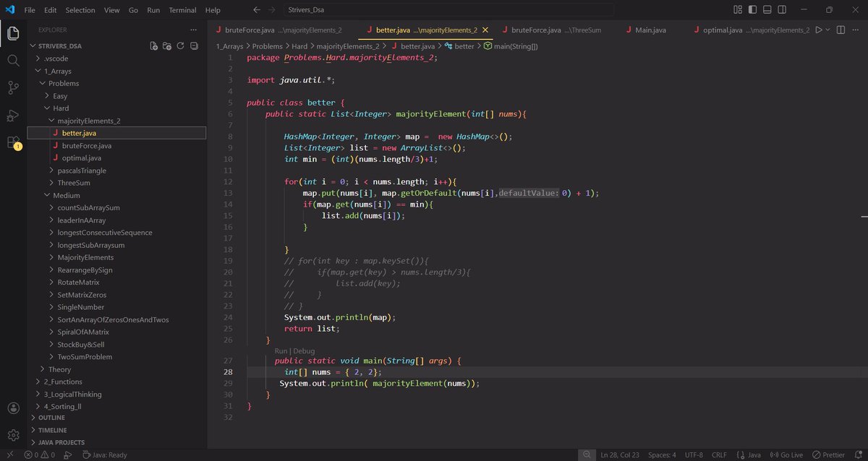Open the Terminal menu
Viewport: 868px width, 461px height.
pyautogui.click(x=182, y=10)
